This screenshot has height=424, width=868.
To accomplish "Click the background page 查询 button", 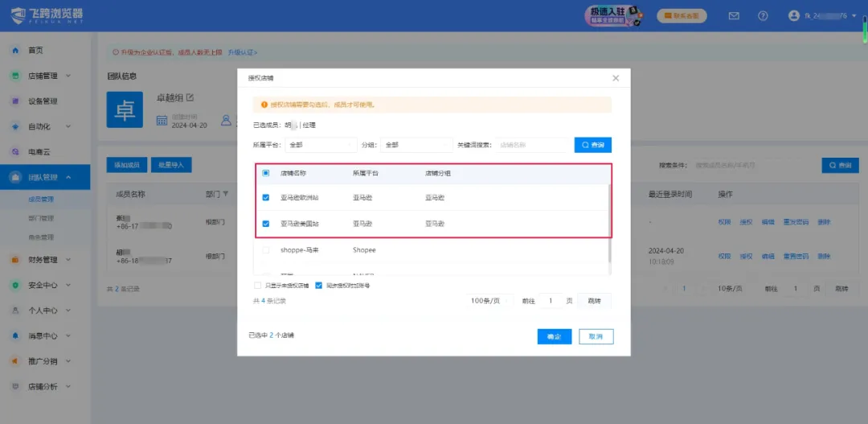I will coord(841,165).
